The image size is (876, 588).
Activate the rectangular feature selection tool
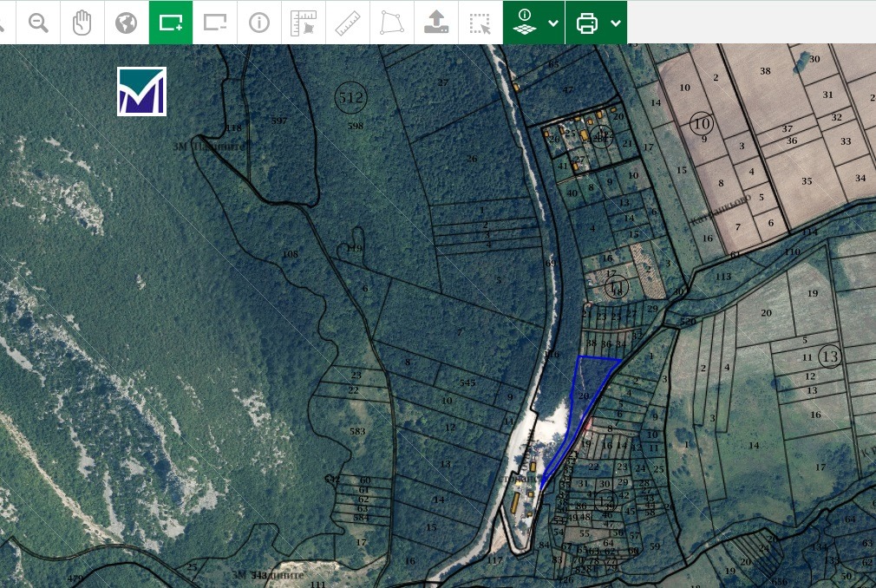click(x=480, y=23)
